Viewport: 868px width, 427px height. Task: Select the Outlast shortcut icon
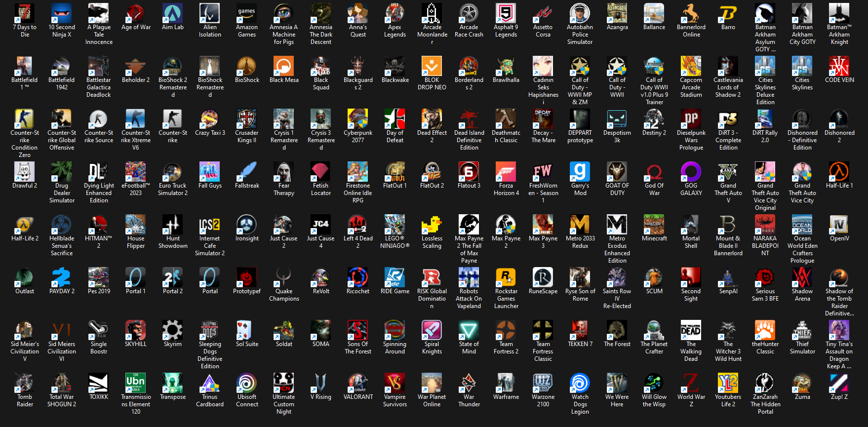pyautogui.click(x=25, y=277)
